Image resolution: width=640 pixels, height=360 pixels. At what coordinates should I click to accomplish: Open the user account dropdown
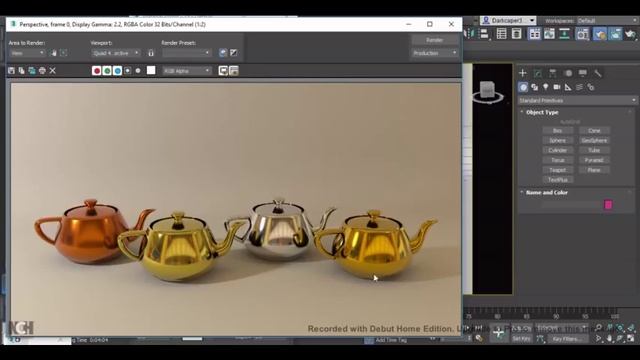point(508,20)
